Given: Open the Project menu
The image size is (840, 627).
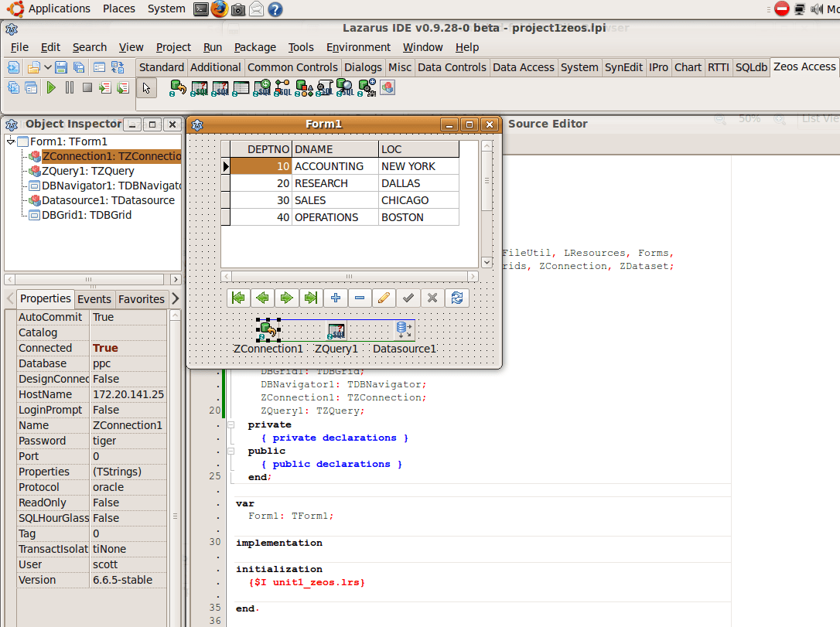Looking at the screenshot, I should [173, 47].
